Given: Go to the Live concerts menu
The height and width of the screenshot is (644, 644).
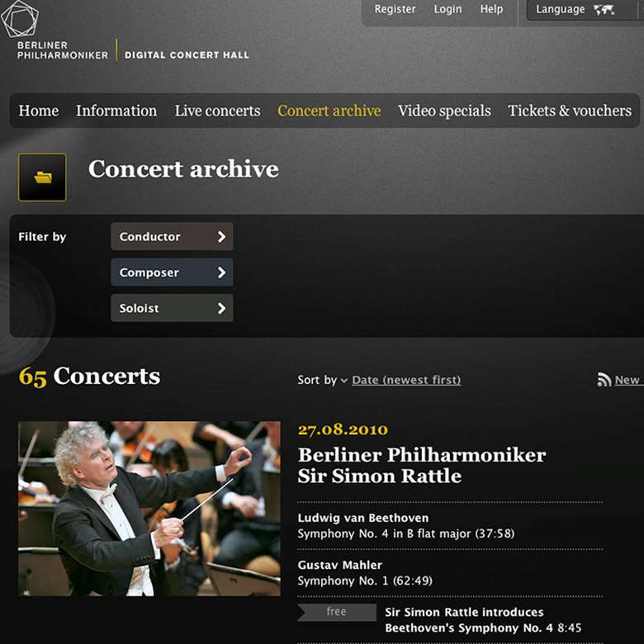Looking at the screenshot, I should click(x=217, y=111).
